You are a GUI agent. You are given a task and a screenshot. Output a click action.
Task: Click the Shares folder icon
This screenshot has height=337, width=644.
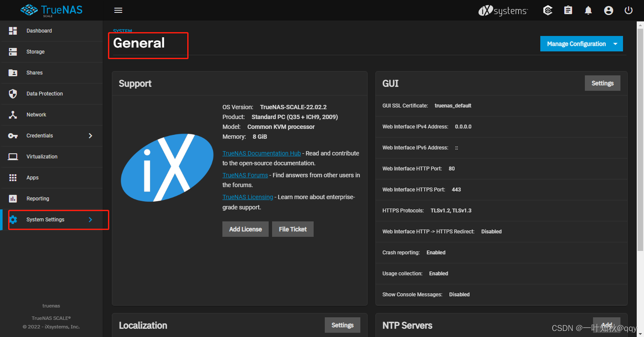13,73
